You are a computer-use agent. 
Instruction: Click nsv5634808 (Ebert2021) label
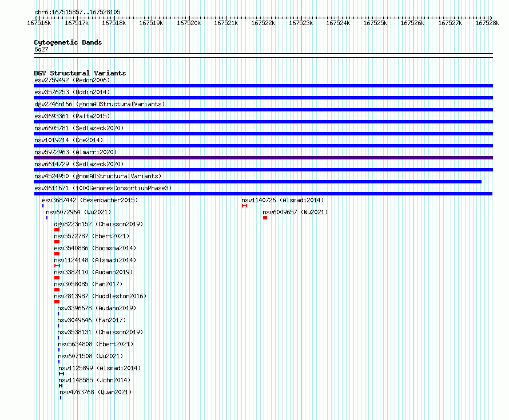96,344
